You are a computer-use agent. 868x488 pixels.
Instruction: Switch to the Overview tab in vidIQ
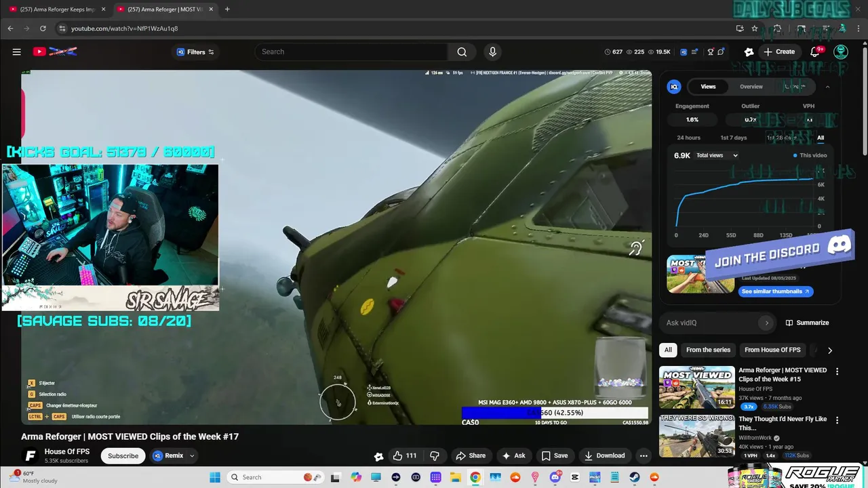tap(751, 87)
